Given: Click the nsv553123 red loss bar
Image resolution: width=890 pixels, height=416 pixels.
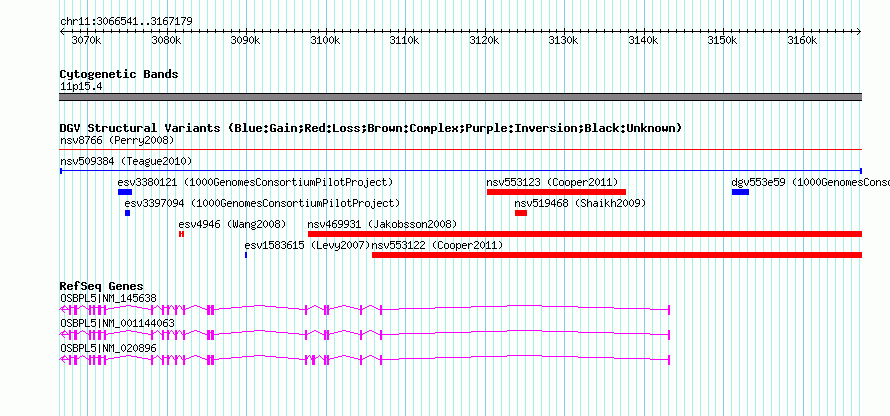Looking at the screenshot, I should tap(556, 192).
